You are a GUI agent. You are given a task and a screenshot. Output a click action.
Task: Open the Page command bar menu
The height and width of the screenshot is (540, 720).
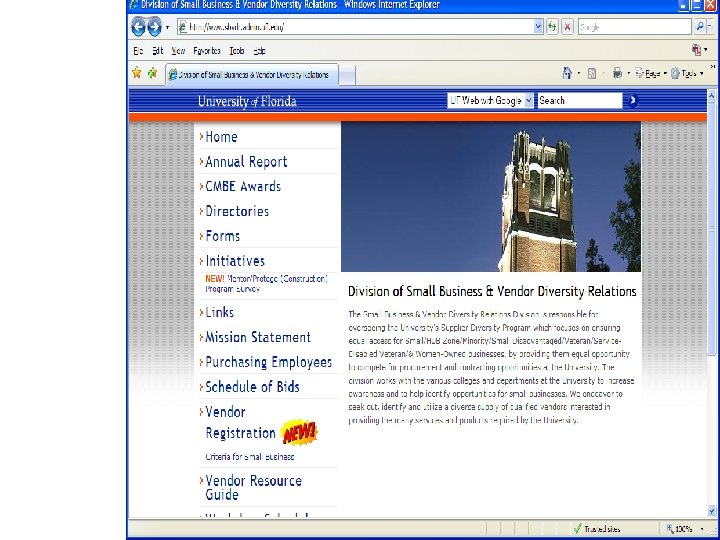point(651,73)
